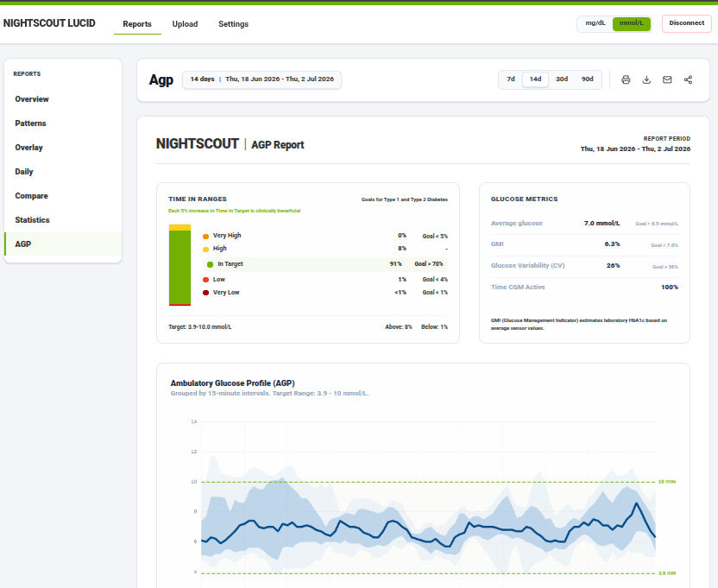Click the 10 mmol upper target line label
Image resolution: width=718 pixels, height=588 pixels.
tap(666, 482)
